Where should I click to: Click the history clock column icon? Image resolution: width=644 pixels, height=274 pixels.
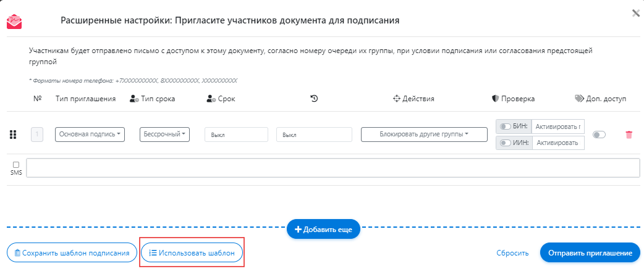(x=314, y=98)
